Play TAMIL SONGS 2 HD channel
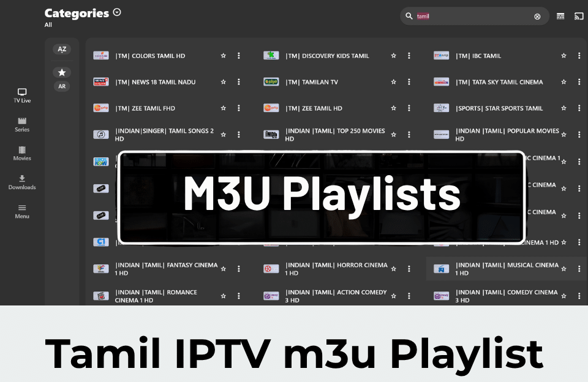 pyautogui.click(x=164, y=135)
